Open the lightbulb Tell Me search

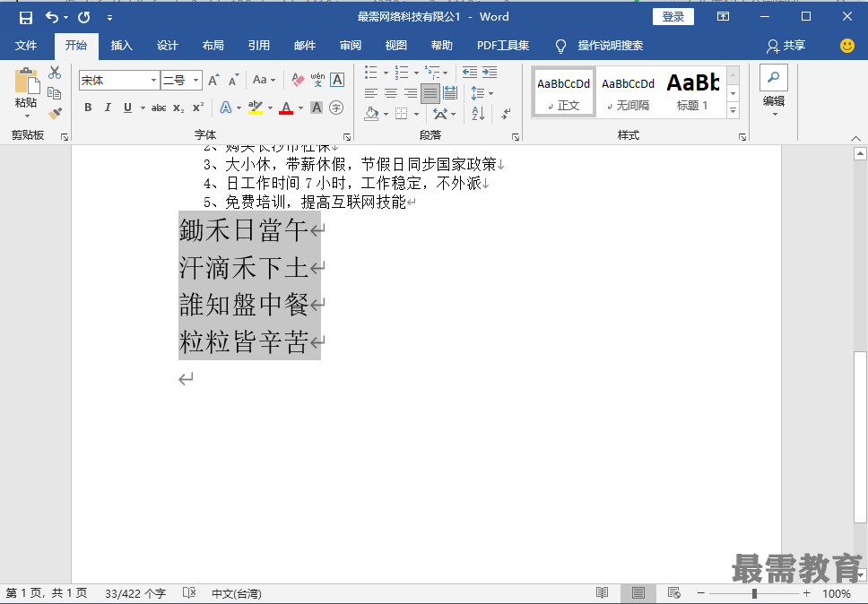[x=560, y=46]
